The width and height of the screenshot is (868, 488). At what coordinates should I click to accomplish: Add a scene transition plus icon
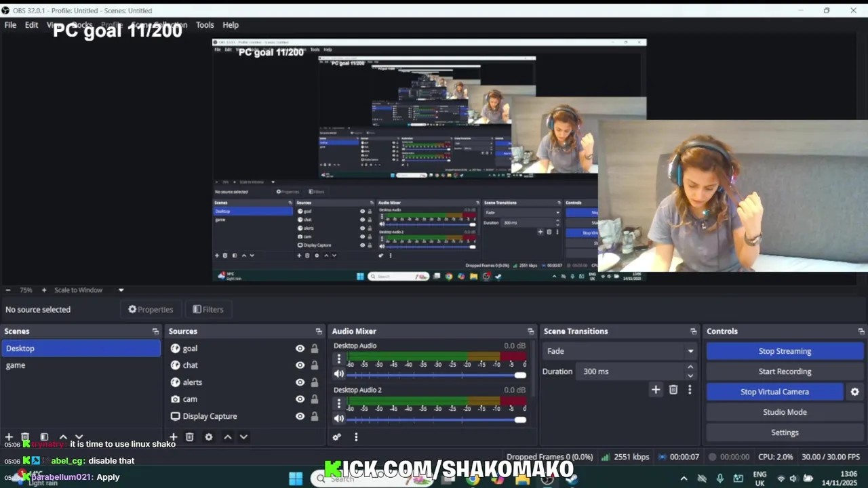[656, 390]
